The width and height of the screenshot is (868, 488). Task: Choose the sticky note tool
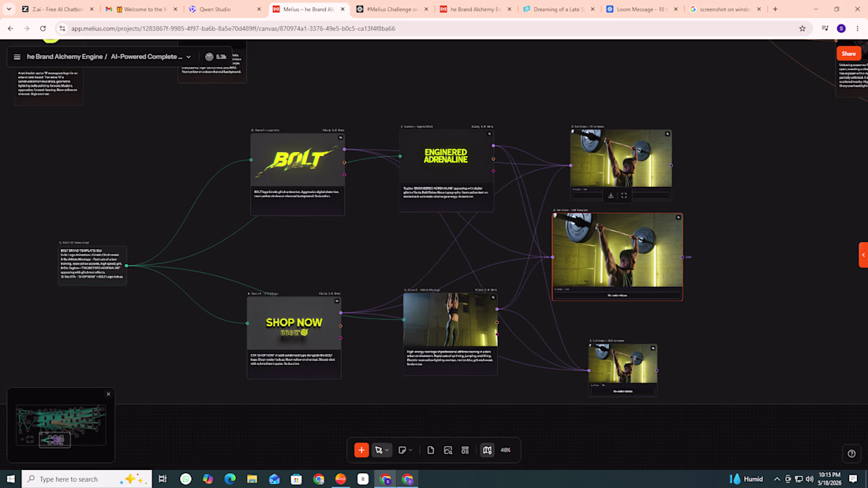coord(402,450)
